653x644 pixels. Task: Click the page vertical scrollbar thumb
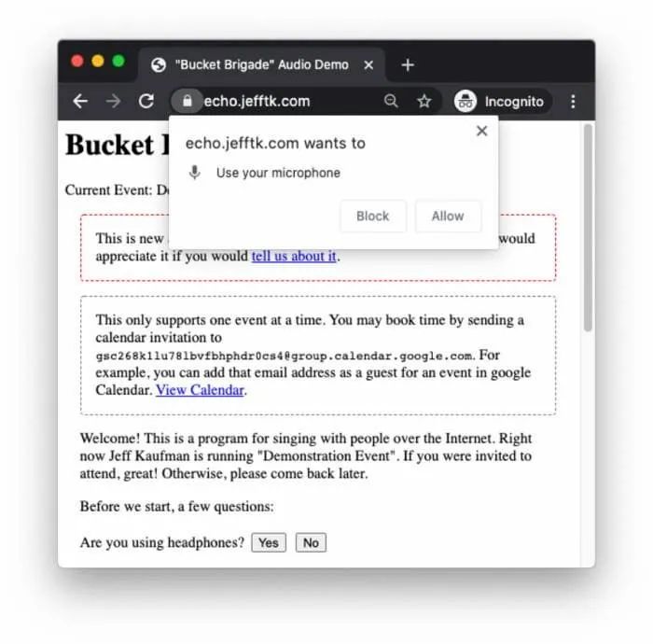point(588,228)
